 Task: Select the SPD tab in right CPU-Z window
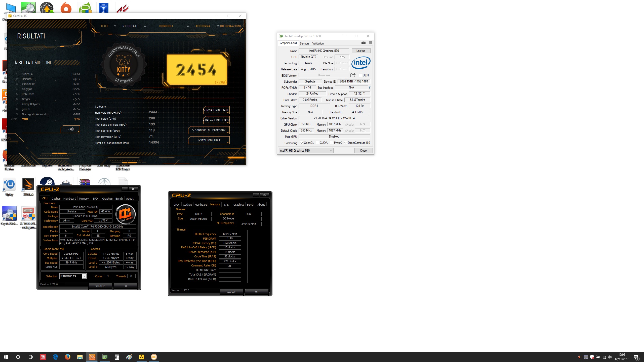click(226, 205)
